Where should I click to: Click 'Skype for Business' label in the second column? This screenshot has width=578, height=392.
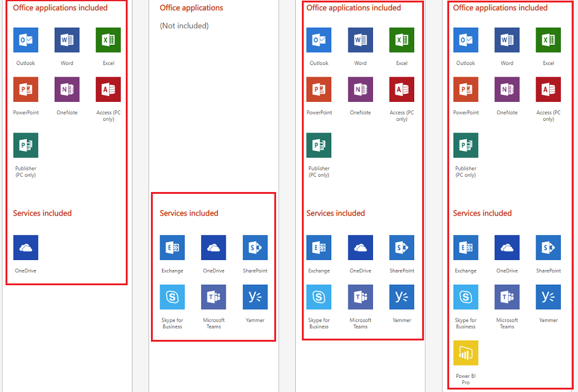pyautogui.click(x=172, y=323)
